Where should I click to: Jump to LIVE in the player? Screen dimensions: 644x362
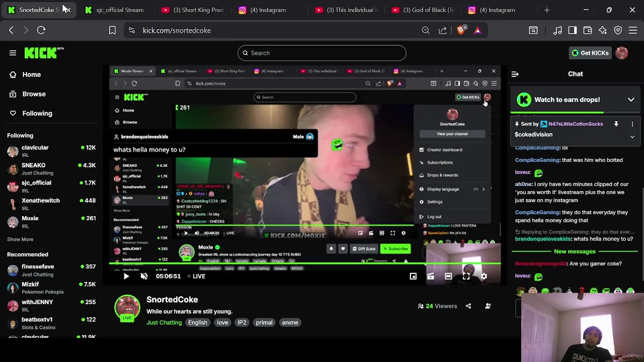coord(196,276)
